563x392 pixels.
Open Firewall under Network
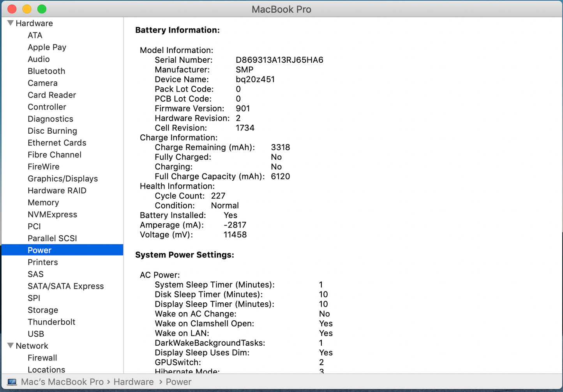[x=42, y=358]
